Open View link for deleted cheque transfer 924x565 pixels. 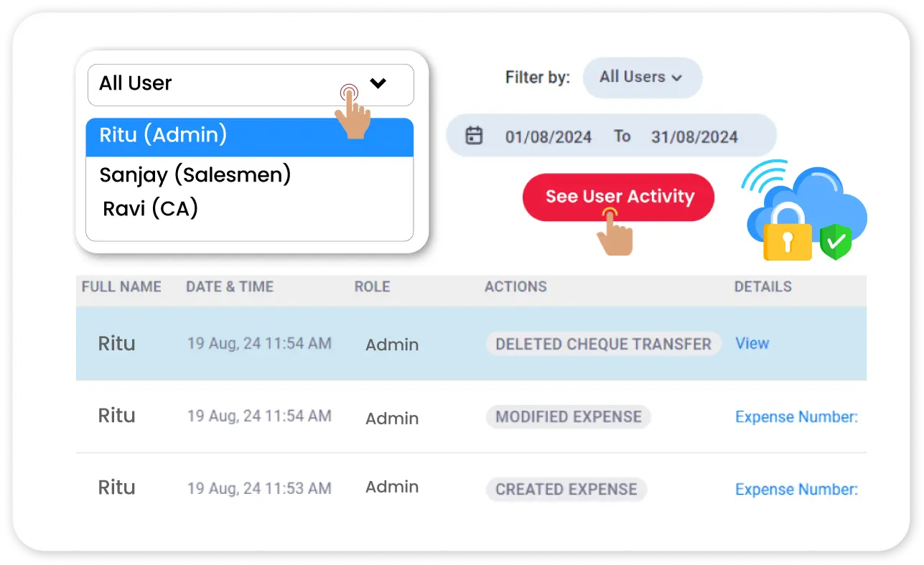pos(752,344)
